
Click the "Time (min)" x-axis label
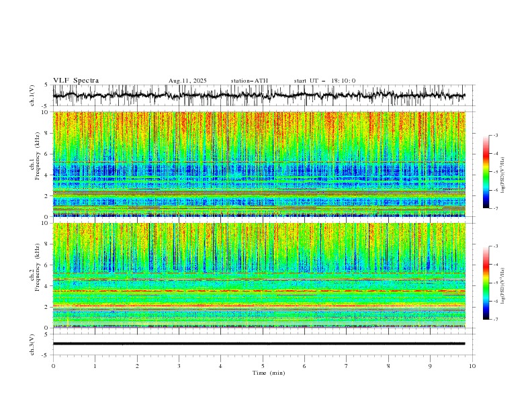(269, 373)
